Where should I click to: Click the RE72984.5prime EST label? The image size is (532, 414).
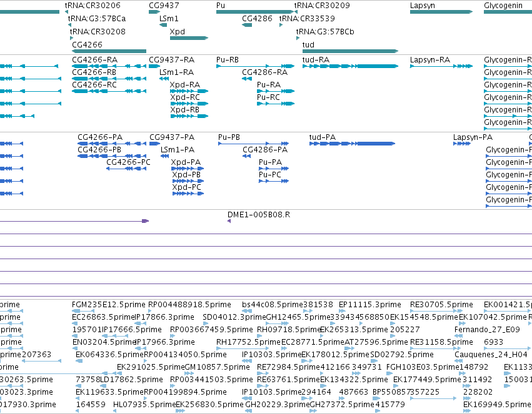(288, 367)
